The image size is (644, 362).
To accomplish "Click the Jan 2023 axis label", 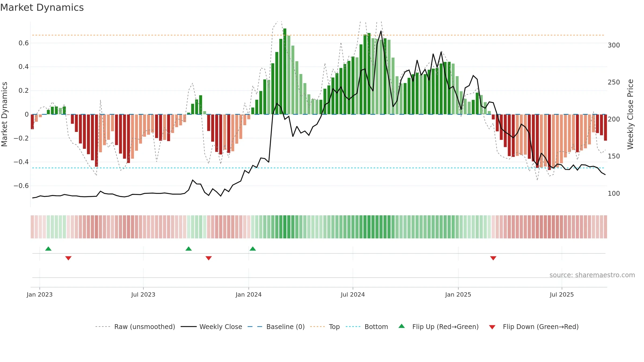I will coord(40,294).
